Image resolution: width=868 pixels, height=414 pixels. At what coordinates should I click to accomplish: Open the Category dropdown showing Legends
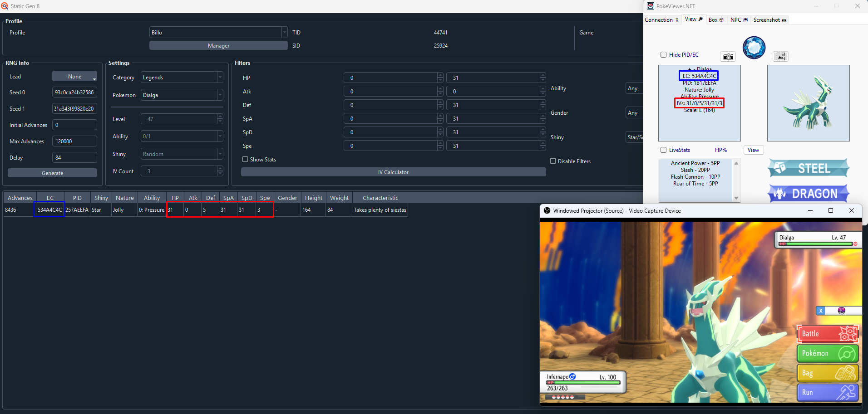(x=182, y=77)
